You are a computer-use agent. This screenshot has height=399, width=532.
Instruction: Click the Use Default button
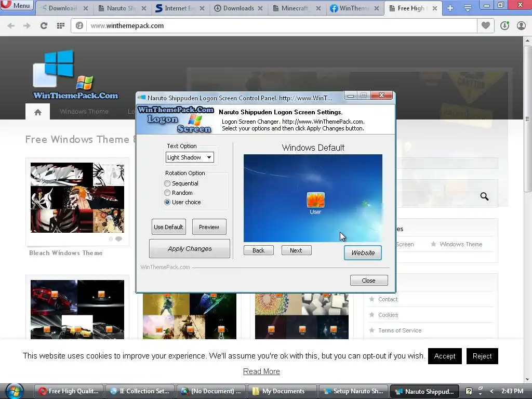(x=169, y=227)
